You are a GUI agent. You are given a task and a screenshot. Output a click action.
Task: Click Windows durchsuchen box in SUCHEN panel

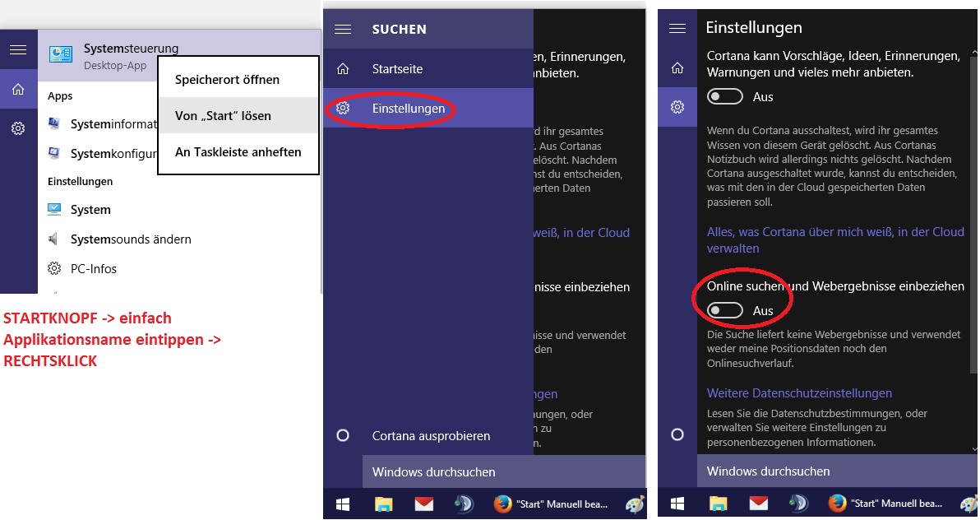pyautogui.click(x=504, y=471)
